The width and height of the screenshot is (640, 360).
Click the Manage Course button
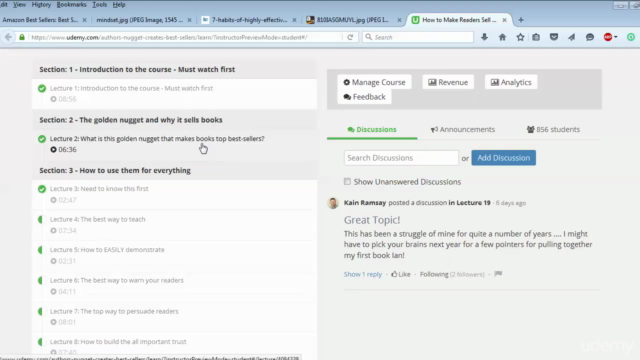(374, 82)
